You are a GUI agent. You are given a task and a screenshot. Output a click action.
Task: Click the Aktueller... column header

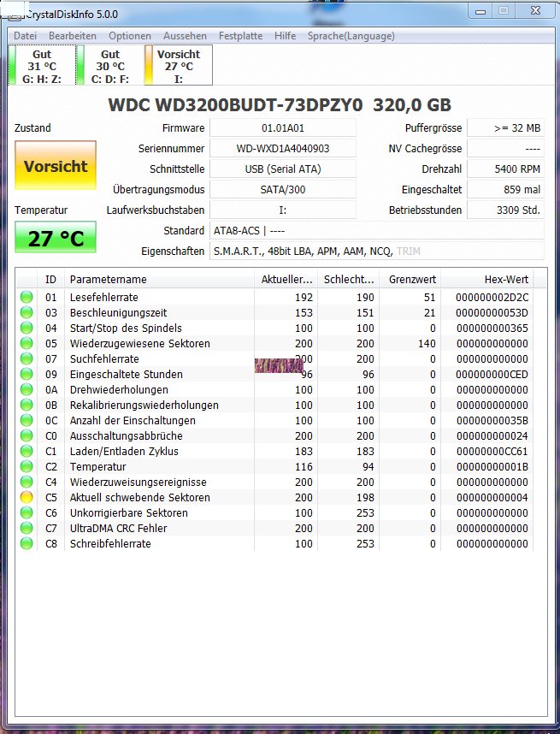[x=286, y=280]
